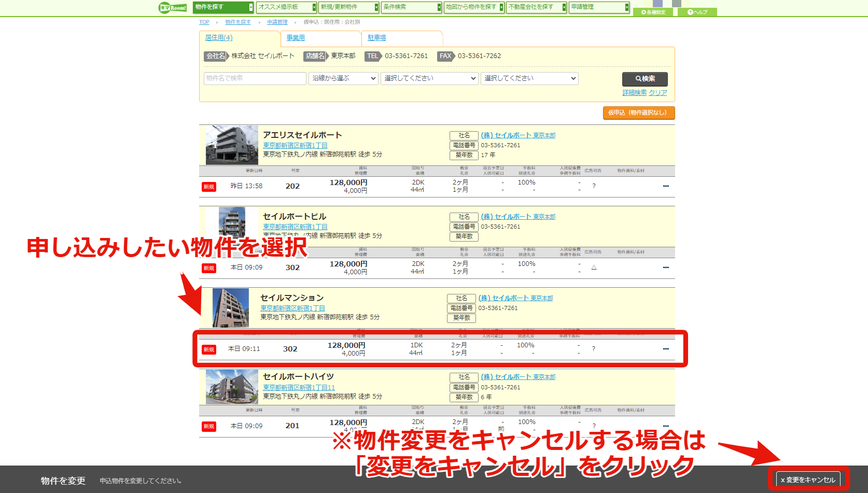This screenshot has height=493, width=868.
Task: Switch to the 事業用 tab
Action: 296,38
